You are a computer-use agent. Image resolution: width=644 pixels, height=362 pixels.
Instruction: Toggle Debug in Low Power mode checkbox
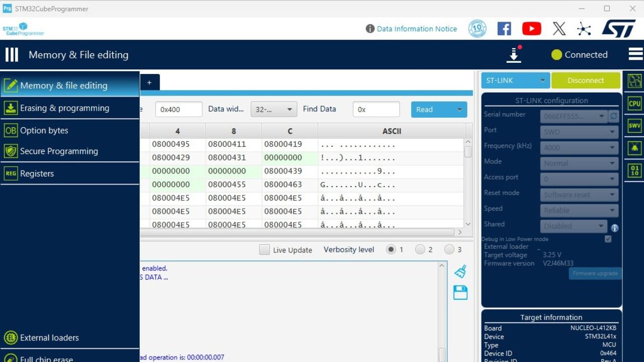[x=608, y=239]
